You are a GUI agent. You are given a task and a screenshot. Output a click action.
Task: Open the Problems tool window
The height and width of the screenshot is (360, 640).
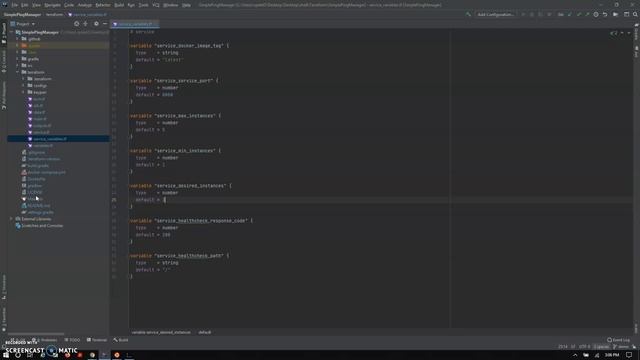pyautogui.click(x=45, y=340)
